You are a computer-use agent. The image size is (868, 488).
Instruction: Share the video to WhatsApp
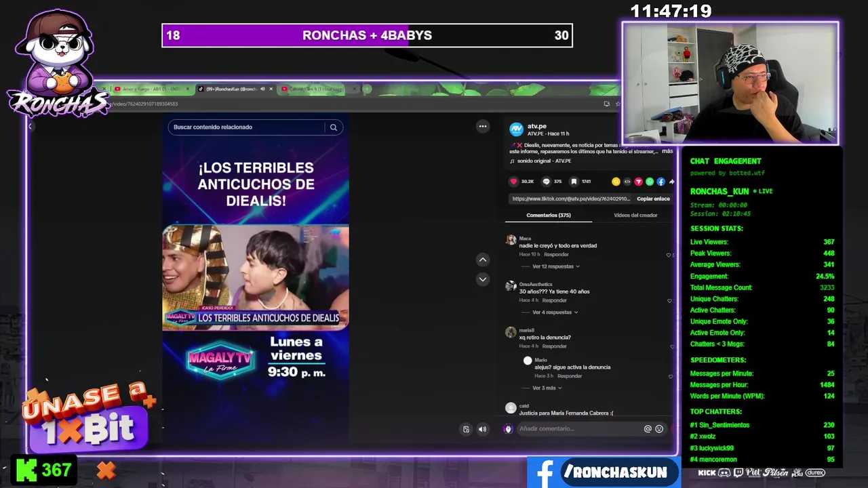(x=650, y=182)
